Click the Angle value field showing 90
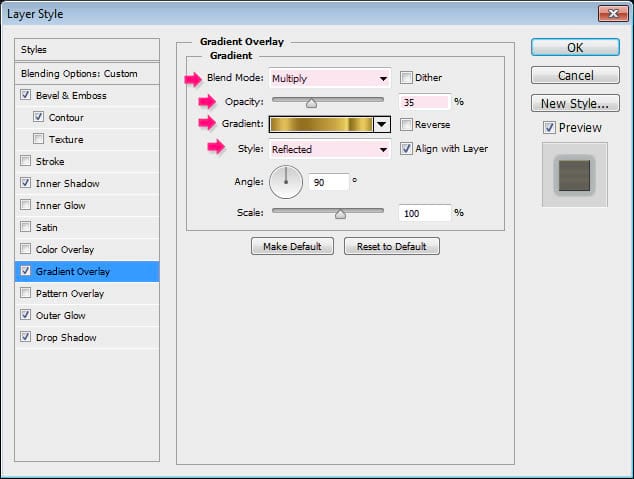This screenshot has width=634, height=479. (329, 182)
